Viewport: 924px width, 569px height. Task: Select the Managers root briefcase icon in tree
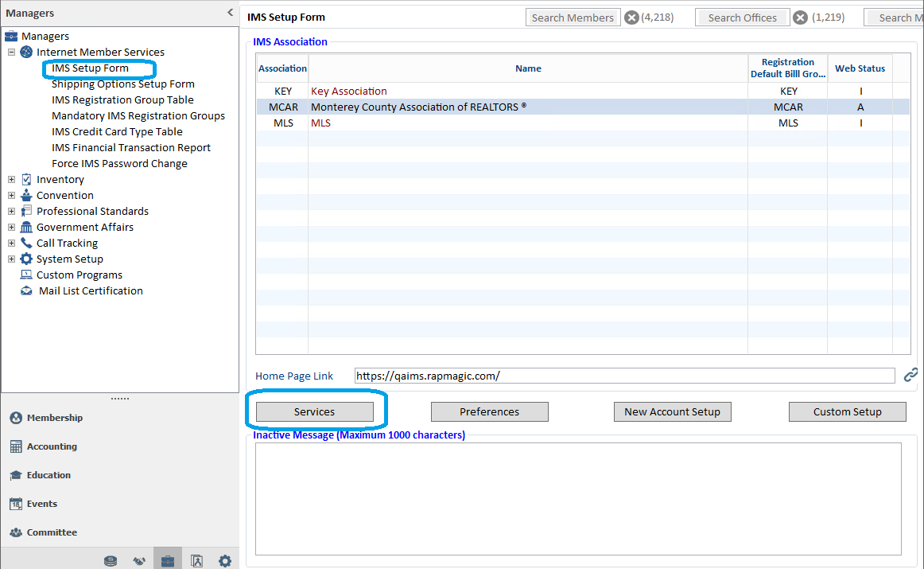tap(11, 36)
